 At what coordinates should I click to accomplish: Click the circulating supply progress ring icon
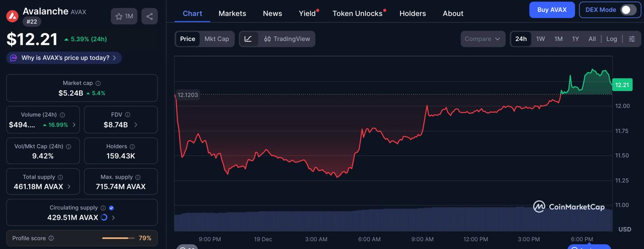click(x=104, y=218)
